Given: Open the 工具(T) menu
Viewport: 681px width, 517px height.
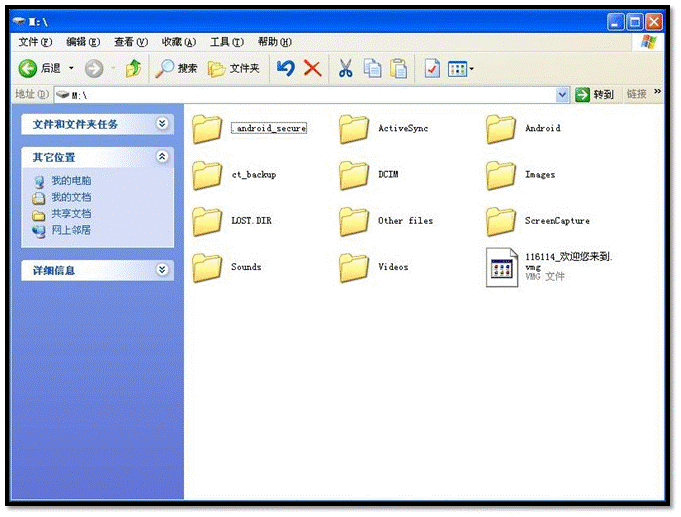Looking at the screenshot, I should [x=226, y=42].
